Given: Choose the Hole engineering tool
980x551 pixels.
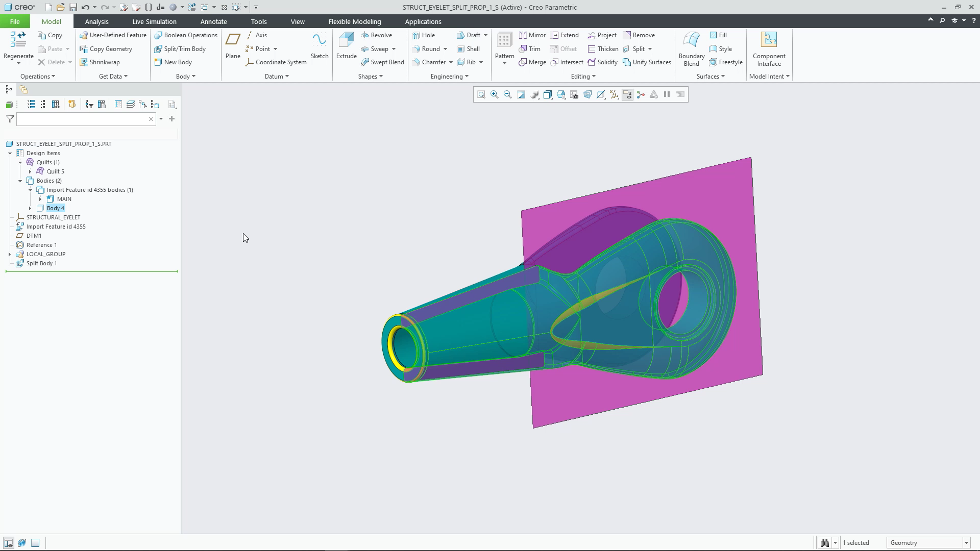Looking at the screenshot, I should click(424, 35).
